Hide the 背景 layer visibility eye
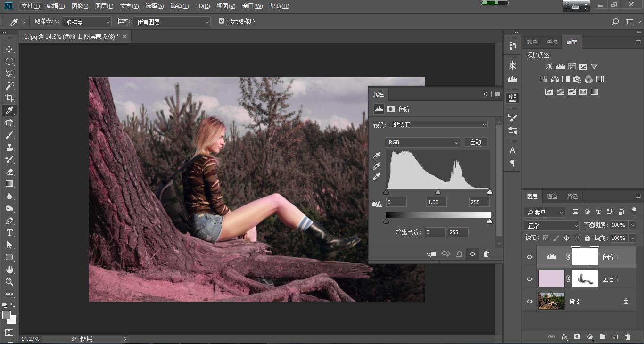The height and width of the screenshot is (344, 644). click(x=529, y=301)
